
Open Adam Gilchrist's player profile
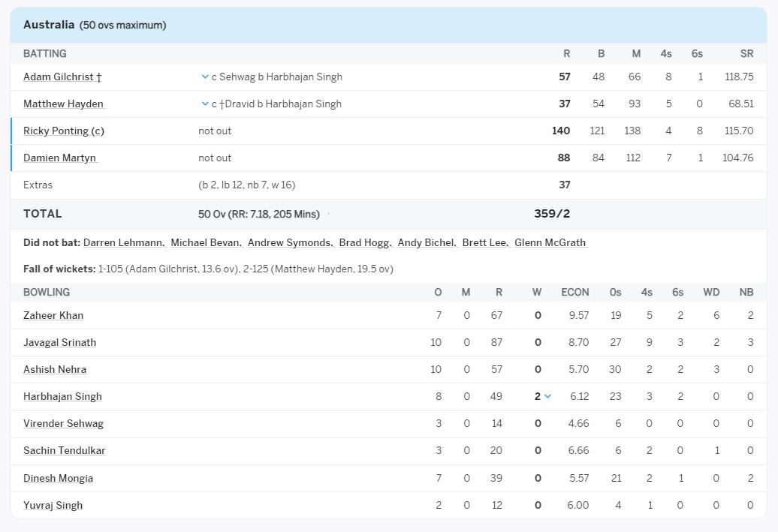click(x=59, y=77)
